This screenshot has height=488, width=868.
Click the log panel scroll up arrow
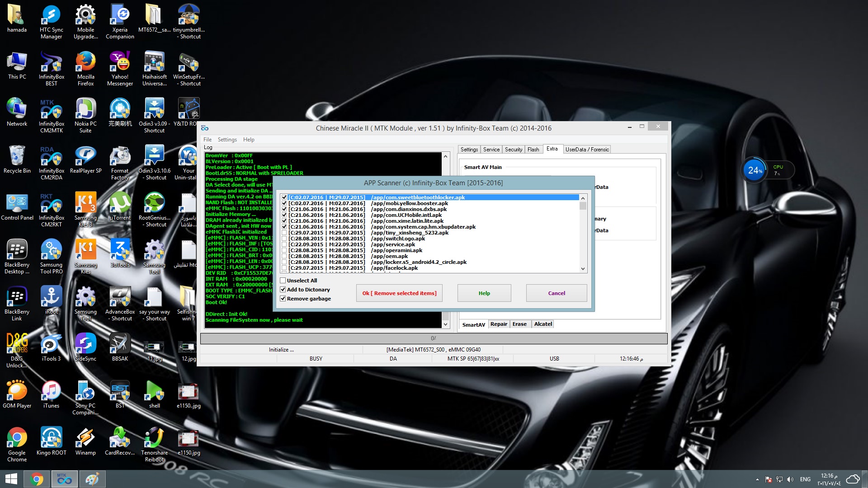445,156
